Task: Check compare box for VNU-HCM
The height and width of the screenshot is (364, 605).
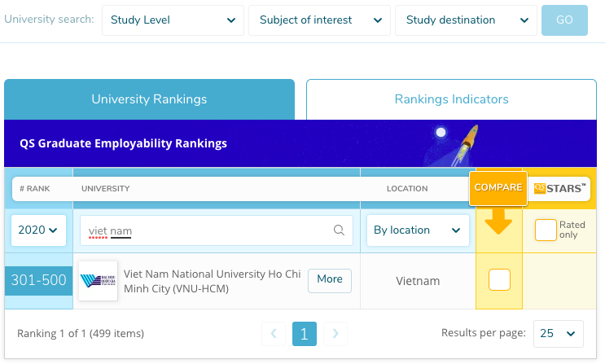Action: pyautogui.click(x=499, y=279)
